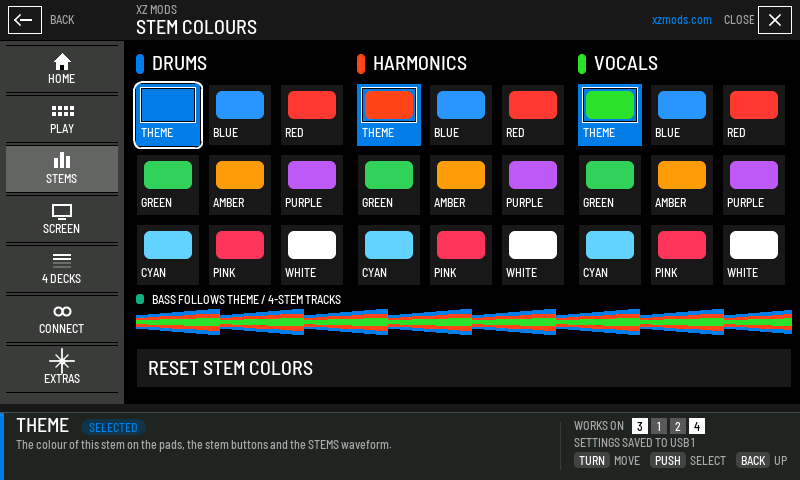Image resolution: width=800 pixels, height=480 pixels.
Task: Click the deck 1 indicator
Action: click(x=659, y=426)
